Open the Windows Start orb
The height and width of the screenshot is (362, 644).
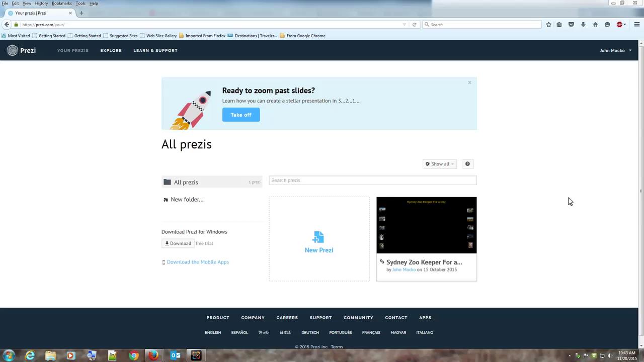pos(9,355)
